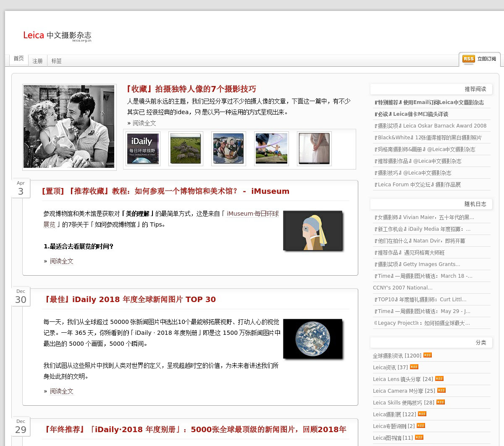This screenshot has height=446, width=504.
Task: Open Leica Oskar Barnack Award 2008 link
Action: point(430,126)
